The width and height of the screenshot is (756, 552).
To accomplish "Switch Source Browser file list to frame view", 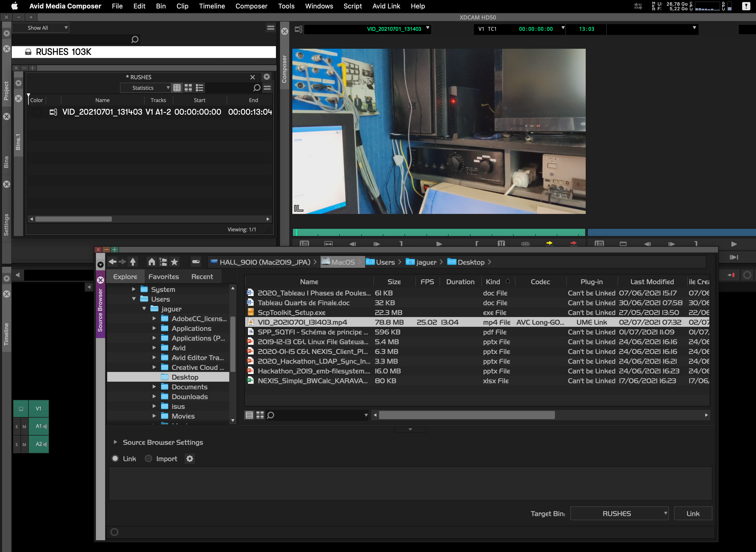I will point(260,415).
